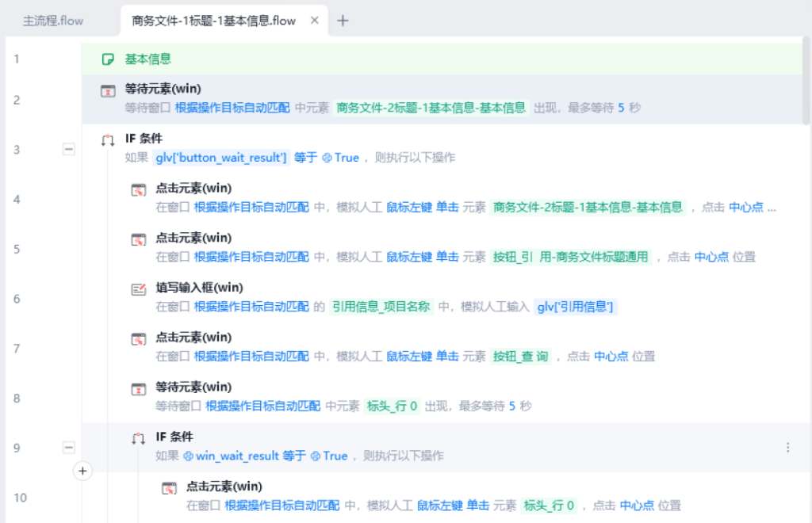Collapse the IF block on line 3
The height and width of the screenshot is (523, 812).
tap(69, 149)
